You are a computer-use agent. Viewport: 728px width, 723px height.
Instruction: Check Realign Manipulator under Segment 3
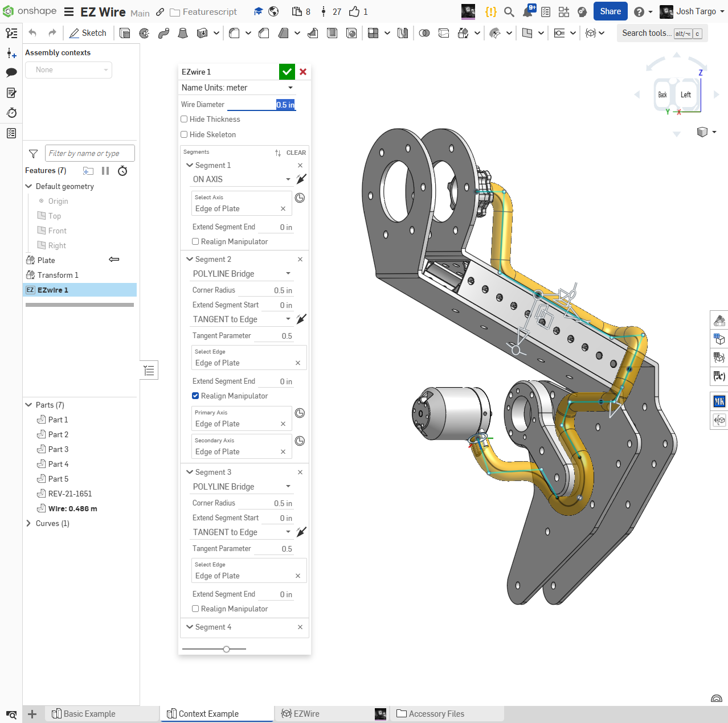(195, 609)
